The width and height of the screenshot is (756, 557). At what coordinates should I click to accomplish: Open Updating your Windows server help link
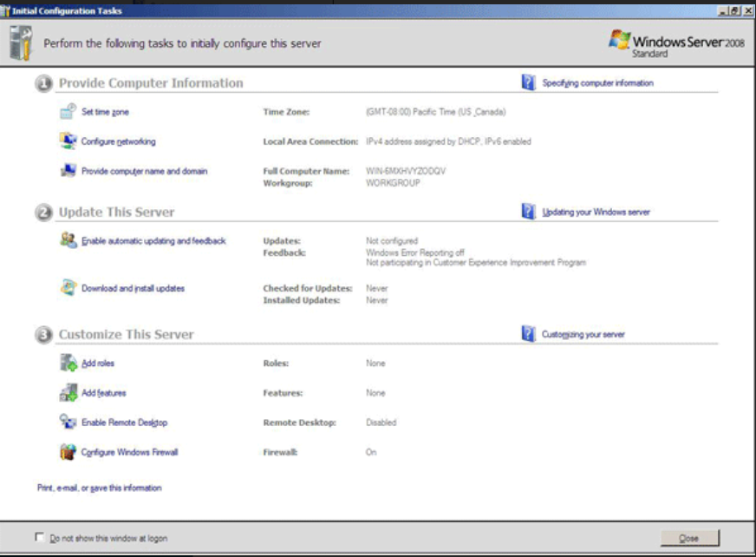[x=596, y=212]
